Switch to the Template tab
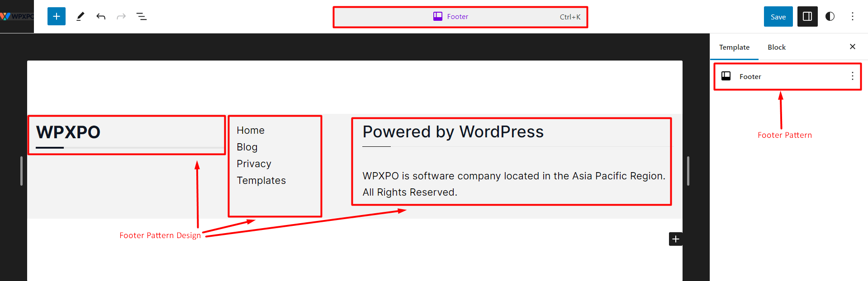 pos(734,47)
